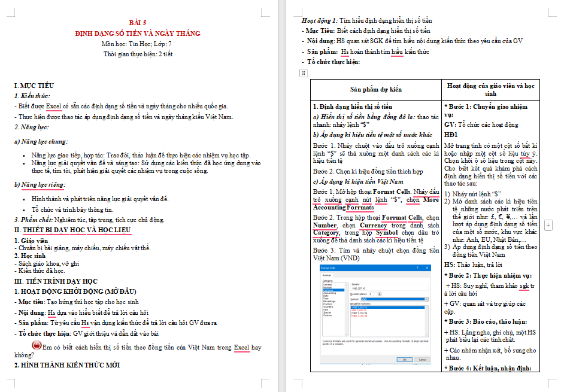
Task: Click list item "1) Nháy nút lệnh "$""
Action: [473, 194]
